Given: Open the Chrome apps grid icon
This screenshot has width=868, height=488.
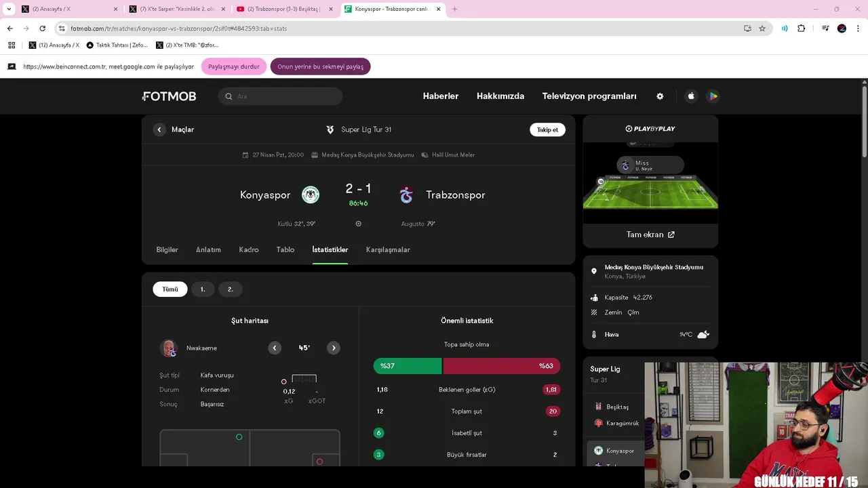Looking at the screenshot, I should coord(12,45).
